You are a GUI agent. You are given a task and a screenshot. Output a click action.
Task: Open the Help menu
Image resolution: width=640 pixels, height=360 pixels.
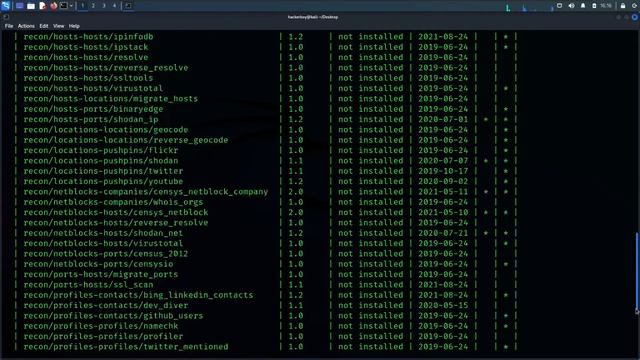click(74, 26)
